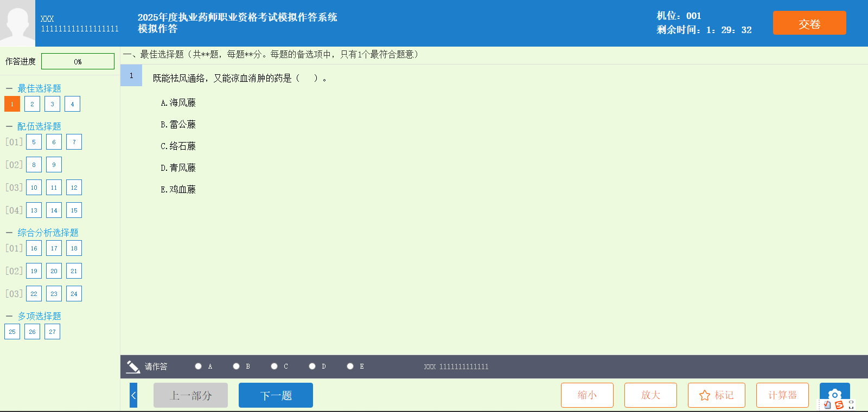868x412 pixels.
Task: Submit exam with 交卷 button
Action: [809, 23]
